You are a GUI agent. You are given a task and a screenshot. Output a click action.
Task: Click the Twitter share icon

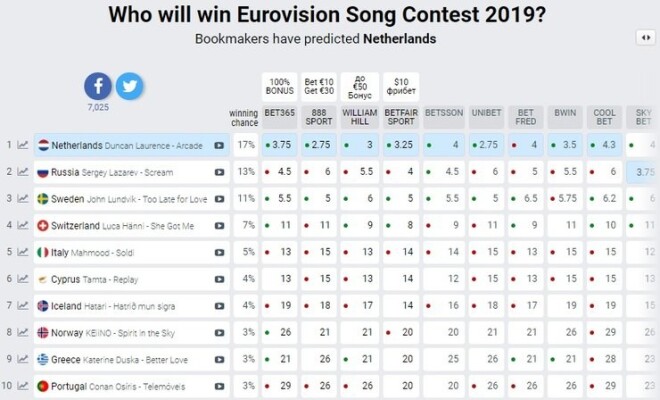[x=129, y=86]
